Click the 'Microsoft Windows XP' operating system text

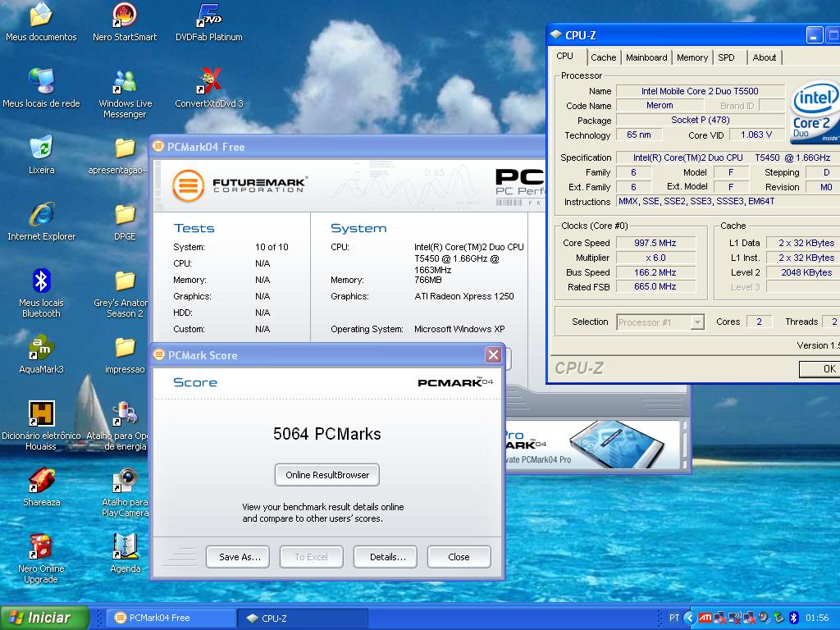pyautogui.click(x=459, y=329)
